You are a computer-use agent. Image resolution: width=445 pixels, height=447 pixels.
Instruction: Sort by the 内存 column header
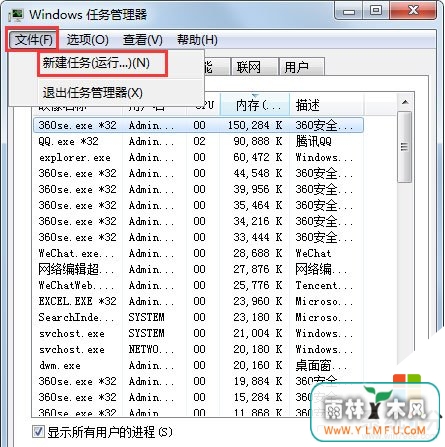(x=255, y=105)
